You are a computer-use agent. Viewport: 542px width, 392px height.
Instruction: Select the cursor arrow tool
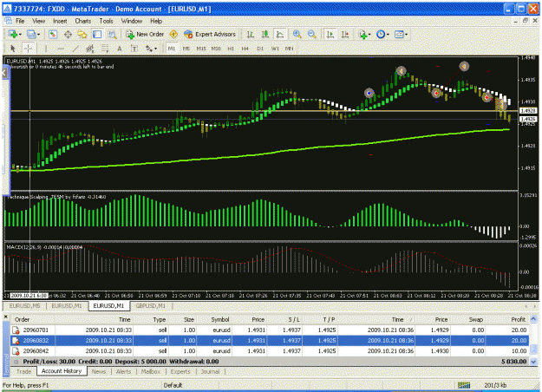pos(13,49)
